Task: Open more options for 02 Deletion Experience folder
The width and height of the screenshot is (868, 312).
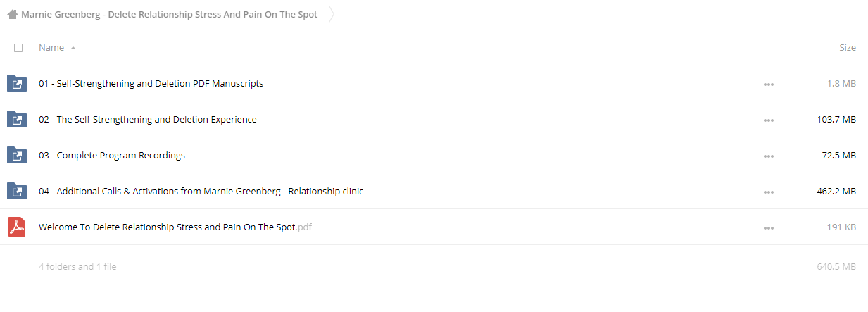Action: [769, 120]
